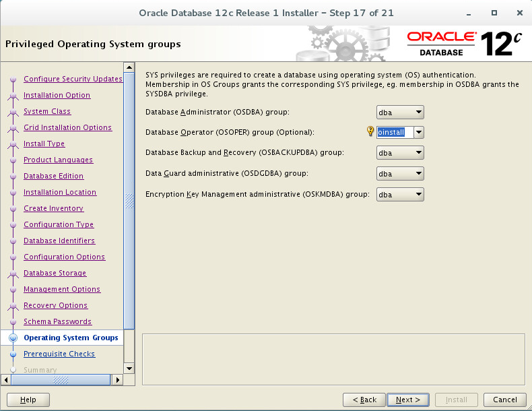The width and height of the screenshot is (532, 411).
Task: Go to Configure Security Updates step
Action: pos(73,79)
